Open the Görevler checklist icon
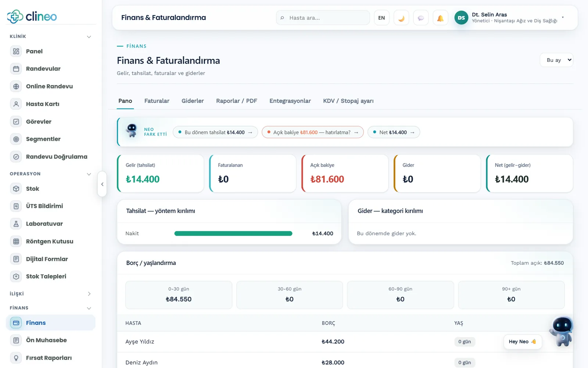 16,121
